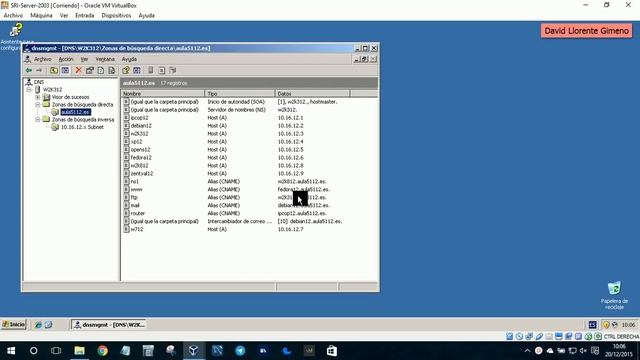Select the DNS root tree node
Screen dimensions: 640x360
pos(39,82)
